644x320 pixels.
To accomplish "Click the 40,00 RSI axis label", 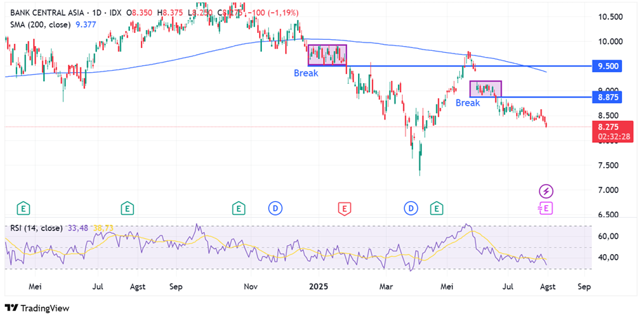I will (610, 258).
